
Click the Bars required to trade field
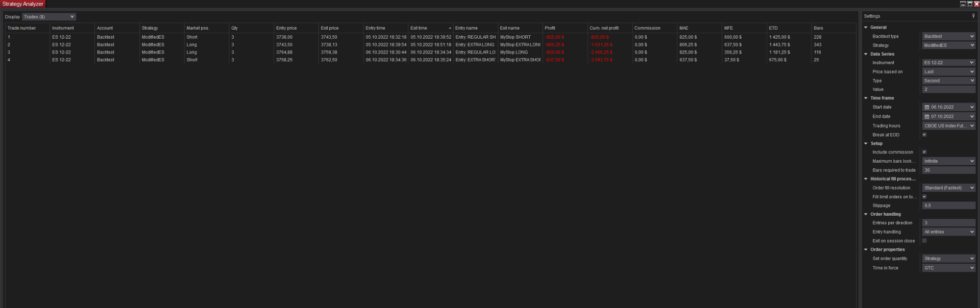(x=948, y=170)
